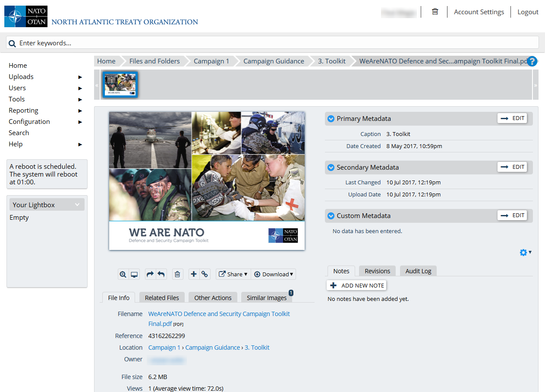This screenshot has width=545, height=392.
Task: Click the blue help question mark icon
Action: [x=532, y=61]
